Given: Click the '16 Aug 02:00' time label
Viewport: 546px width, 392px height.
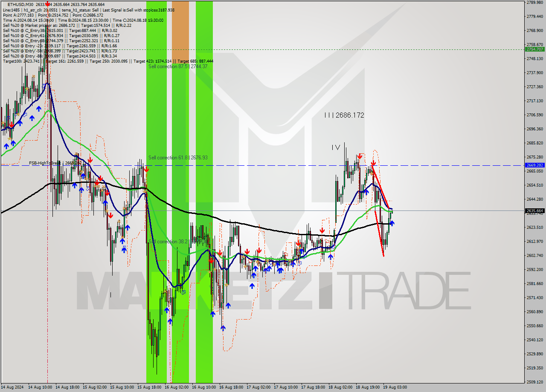Looking at the screenshot, I should 177,387.
